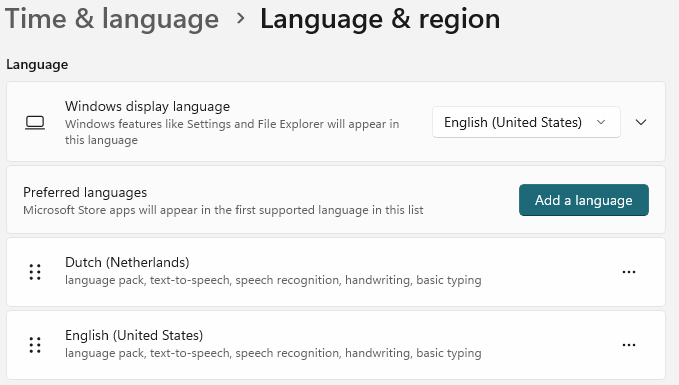Click the laptop icon beside Windows display language

[35, 123]
